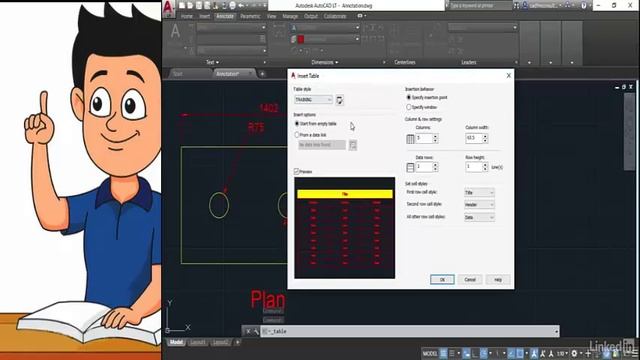Click the New file icon in quick access toolbar
640x360 pixels.
click(182, 6)
